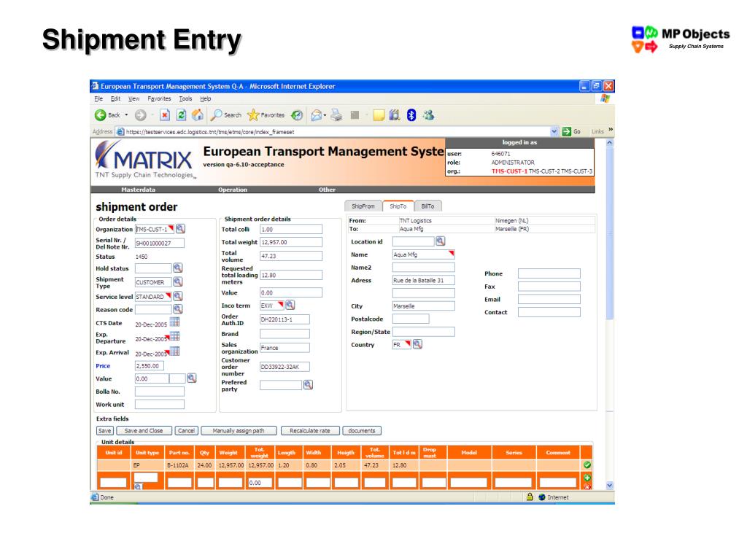Viewport: 747px width, 560px height.
Task: Open Shipment Type lookup magnifier
Action: (x=178, y=282)
